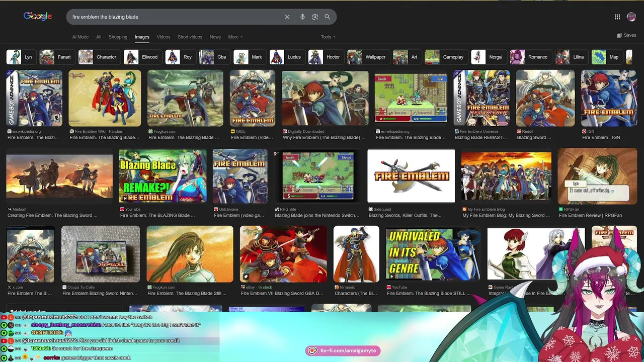Open Fire Emblem Wiki Fandom image result
The image size is (644, 362).
tap(105, 98)
